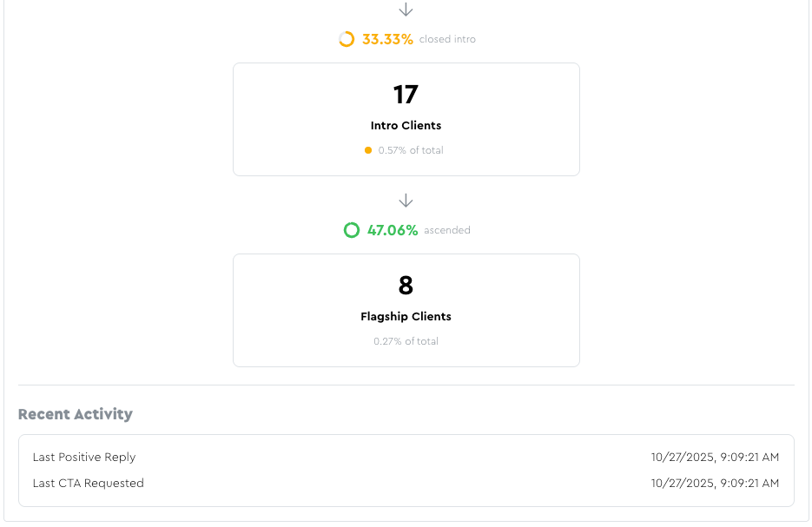Click the number 17 in the Intro card
The width and height of the screenshot is (812, 527).
point(406,95)
